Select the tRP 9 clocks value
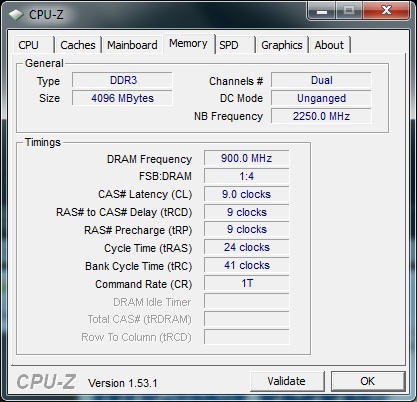This screenshot has width=417, height=402. click(247, 230)
